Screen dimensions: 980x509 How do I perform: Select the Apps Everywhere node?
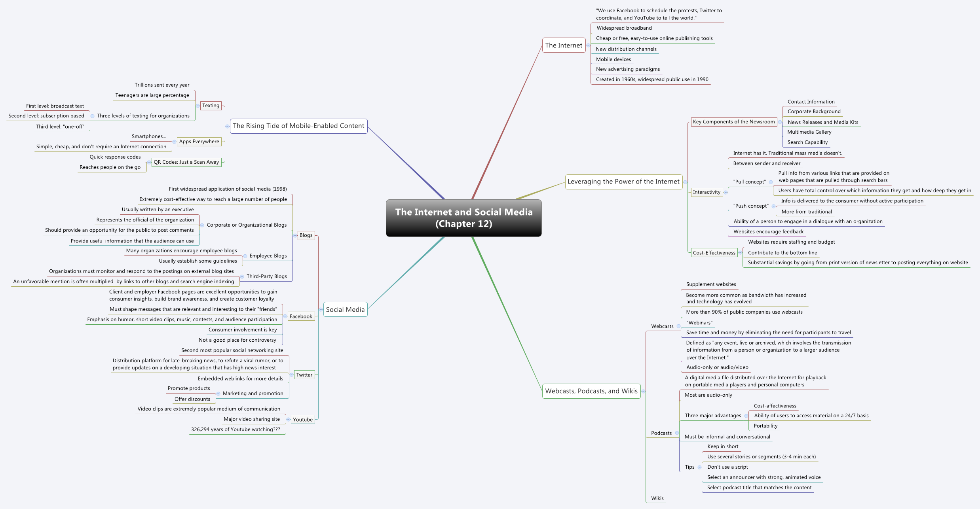[x=199, y=142]
